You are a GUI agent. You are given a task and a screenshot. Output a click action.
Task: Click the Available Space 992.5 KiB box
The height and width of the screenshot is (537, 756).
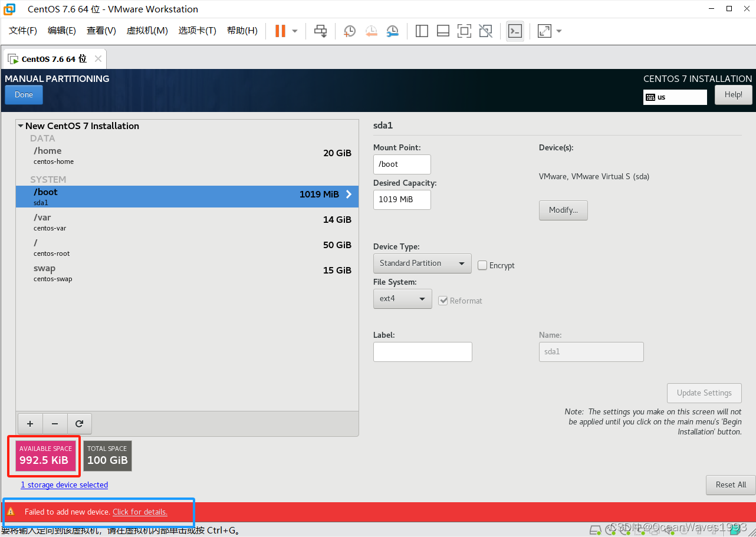(x=46, y=456)
